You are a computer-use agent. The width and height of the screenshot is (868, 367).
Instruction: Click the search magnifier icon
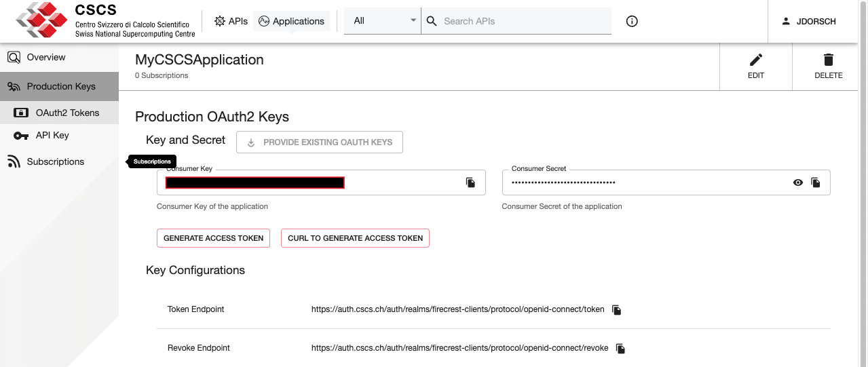[432, 21]
